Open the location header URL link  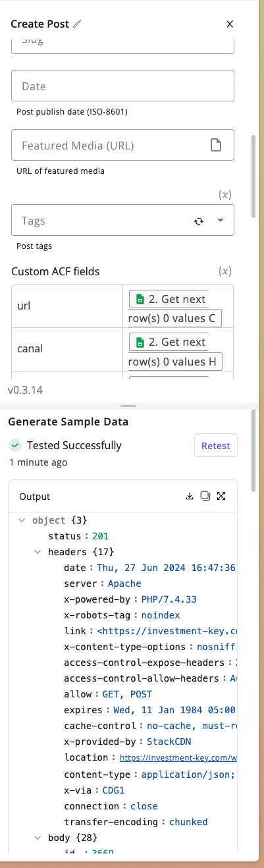click(178, 758)
